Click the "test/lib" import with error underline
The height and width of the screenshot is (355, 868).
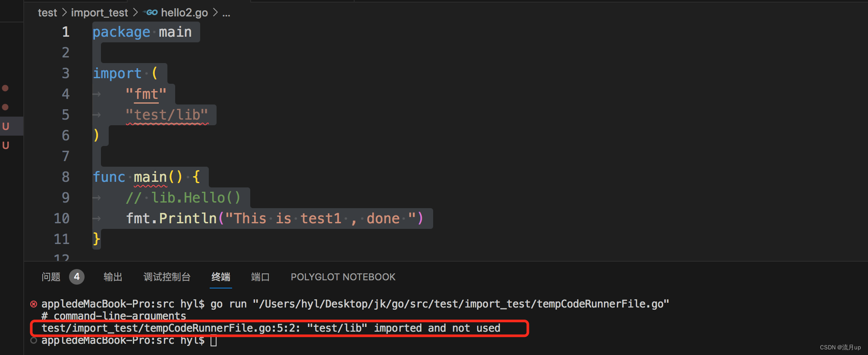(167, 115)
